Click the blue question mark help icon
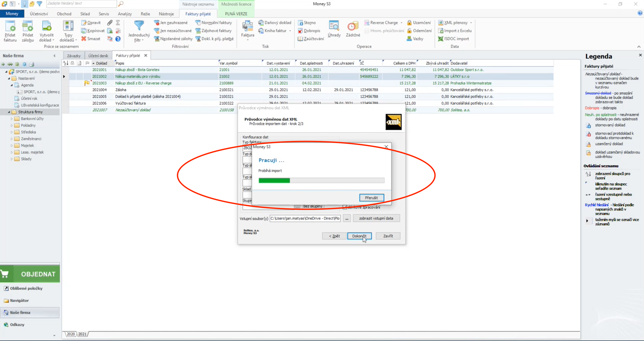 tap(118, 39)
